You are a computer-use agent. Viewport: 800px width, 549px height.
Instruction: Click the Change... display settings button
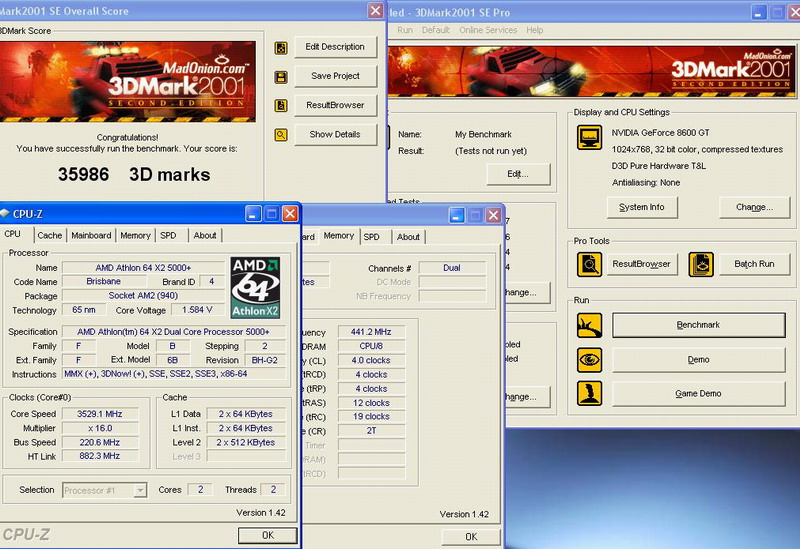tap(754, 207)
